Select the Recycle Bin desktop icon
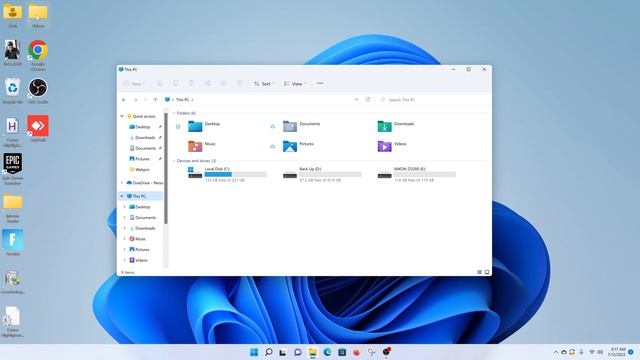The width and height of the screenshot is (640, 360). point(13,91)
